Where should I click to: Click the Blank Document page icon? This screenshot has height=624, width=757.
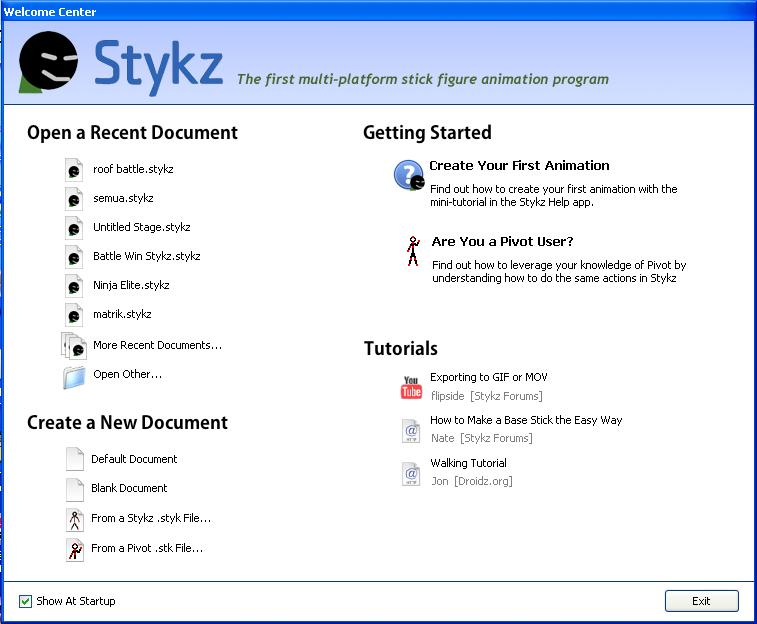[x=75, y=489]
